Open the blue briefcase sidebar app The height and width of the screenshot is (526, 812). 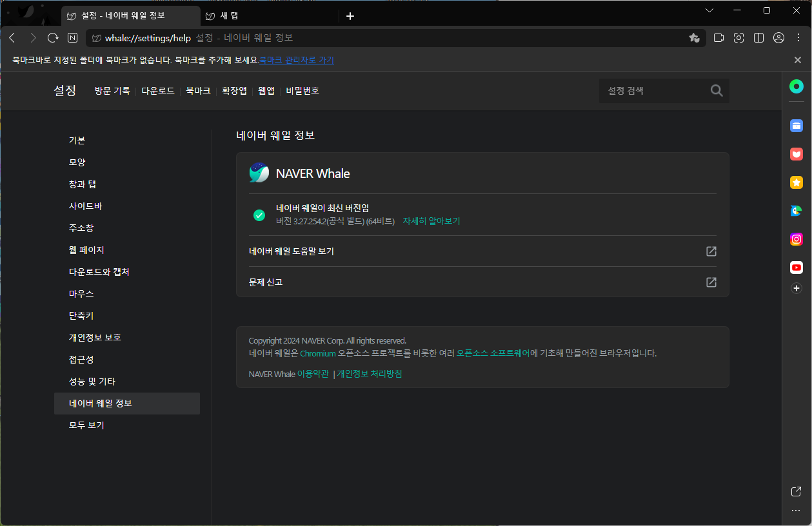[797, 126]
